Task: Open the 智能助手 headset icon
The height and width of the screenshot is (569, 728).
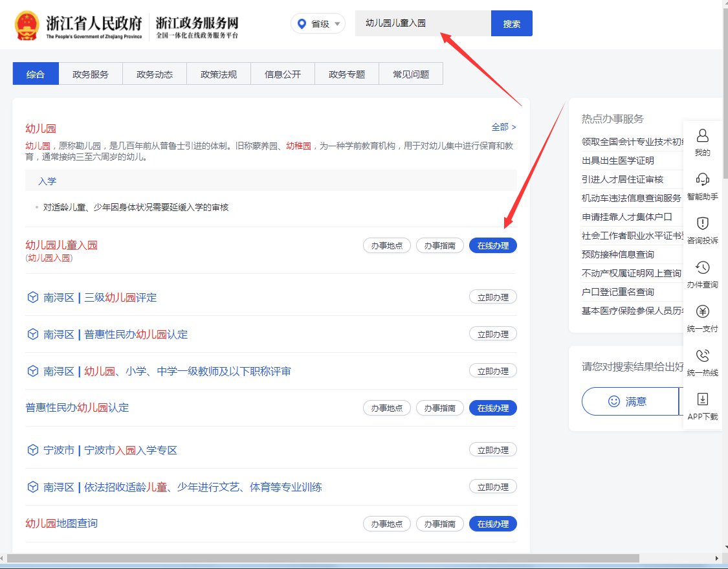Action: (x=702, y=180)
